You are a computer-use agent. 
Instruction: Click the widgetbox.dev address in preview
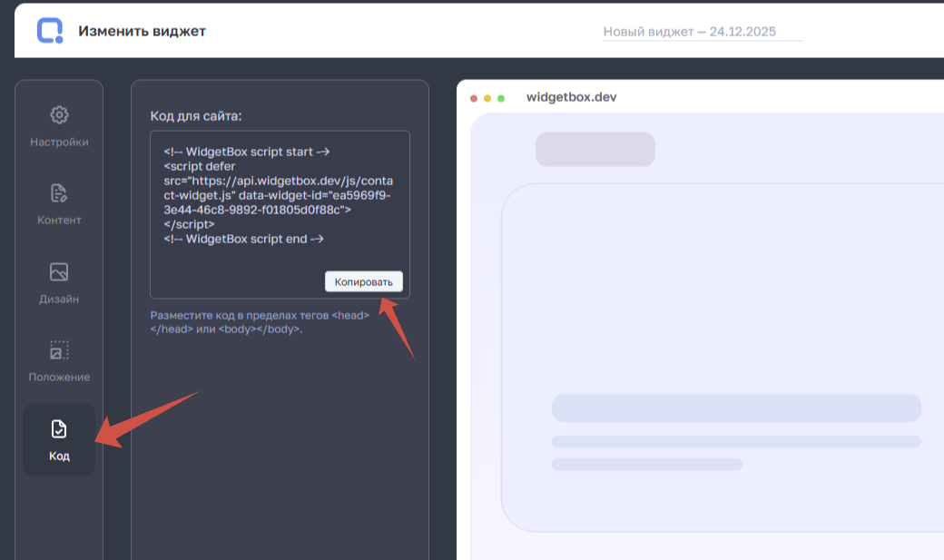coord(571,97)
